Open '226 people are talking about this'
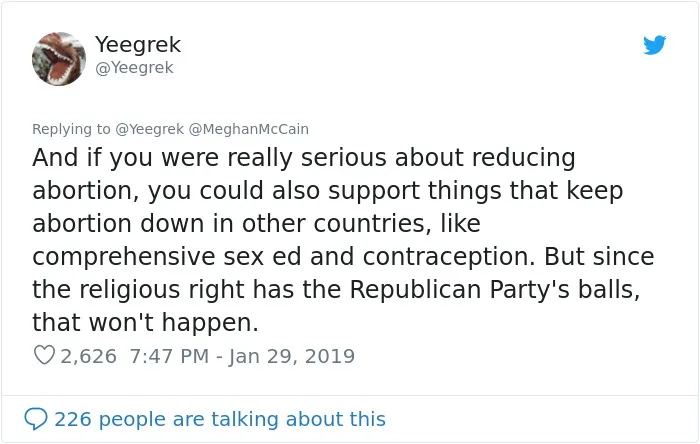 click(220, 419)
